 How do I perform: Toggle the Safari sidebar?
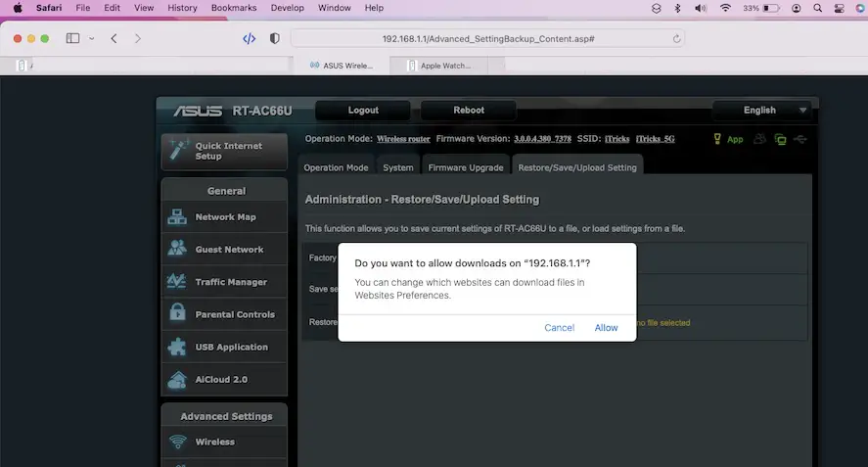(x=72, y=38)
